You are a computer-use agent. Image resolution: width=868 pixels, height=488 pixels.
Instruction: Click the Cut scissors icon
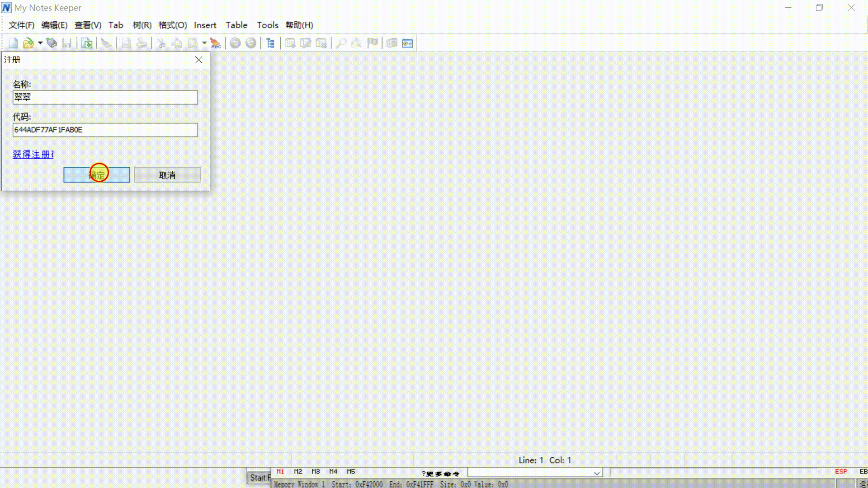(161, 43)
